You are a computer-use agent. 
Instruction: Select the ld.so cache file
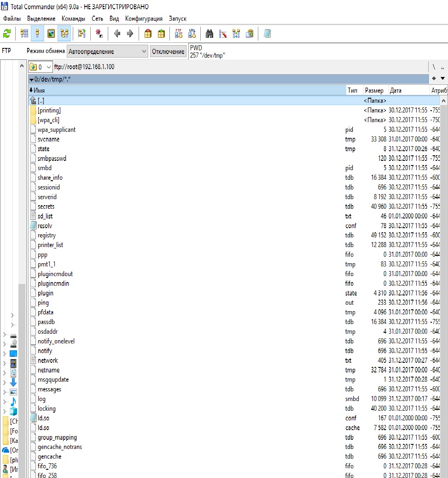(234, 427)
